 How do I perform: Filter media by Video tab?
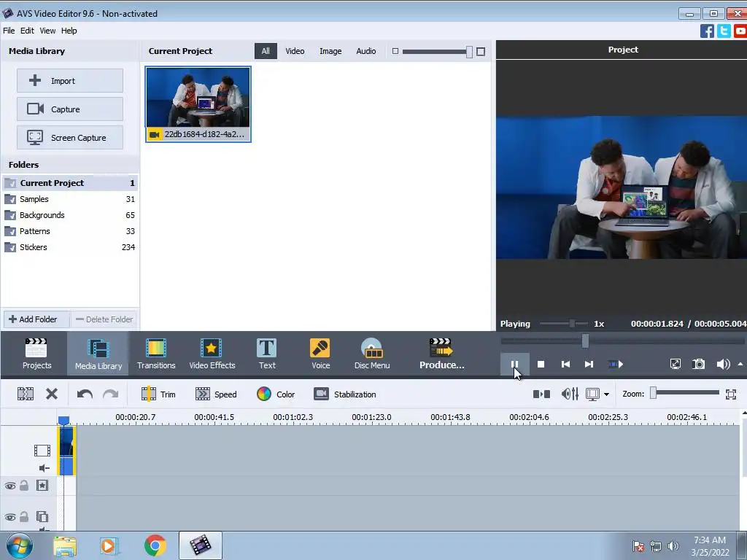295,51
